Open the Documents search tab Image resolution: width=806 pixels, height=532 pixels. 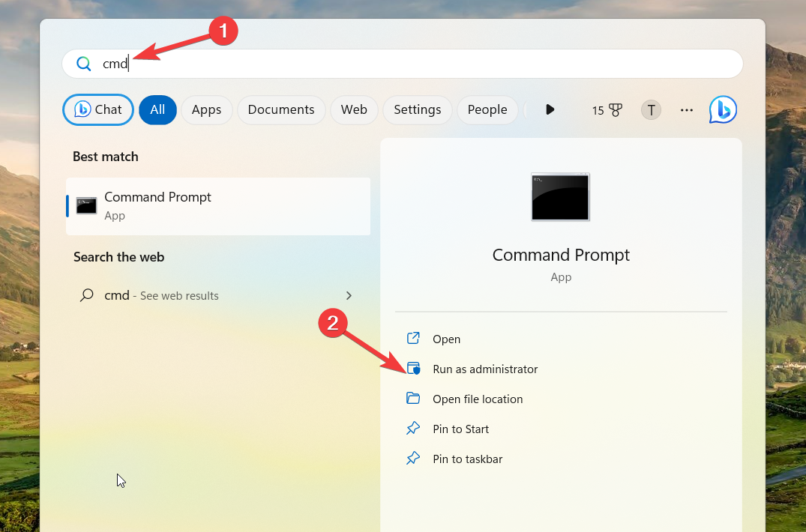click(x=281, y=109)
